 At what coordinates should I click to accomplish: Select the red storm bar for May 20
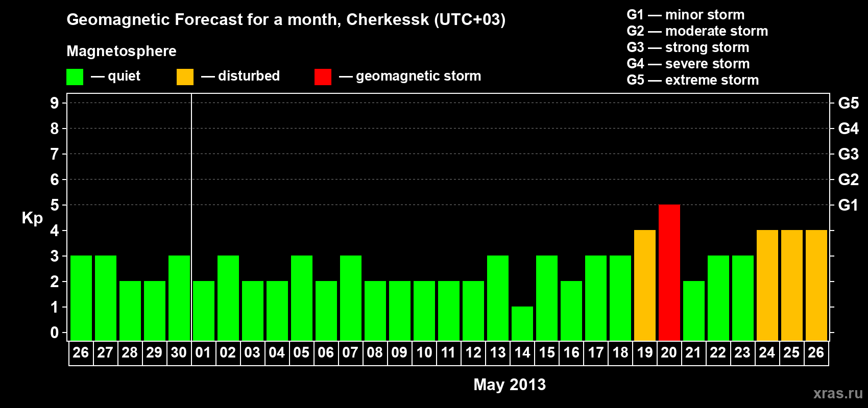click(x=669, y=272)
